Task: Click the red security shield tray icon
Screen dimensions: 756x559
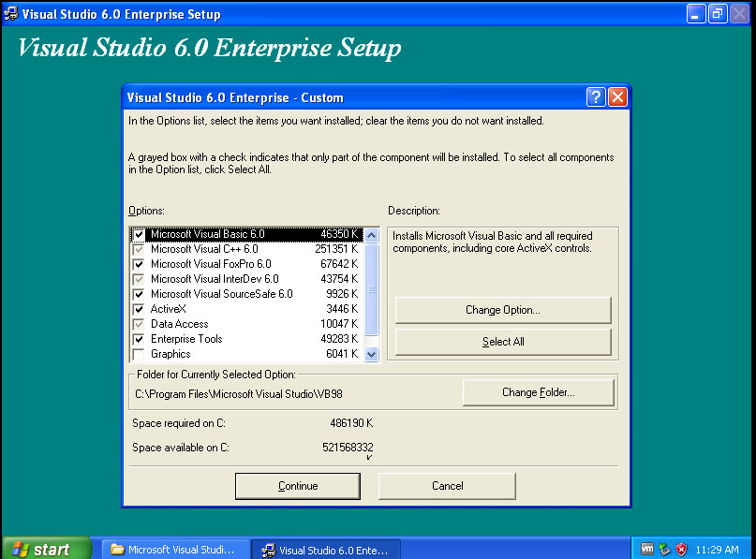Action: pos(681,549)
